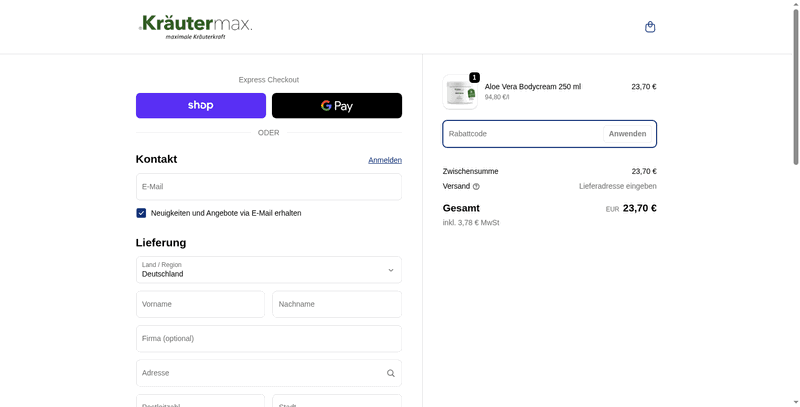Focus the Vorname input field
Screen dimensions: 800x407
pyautogui.click(x=201, y=304)
